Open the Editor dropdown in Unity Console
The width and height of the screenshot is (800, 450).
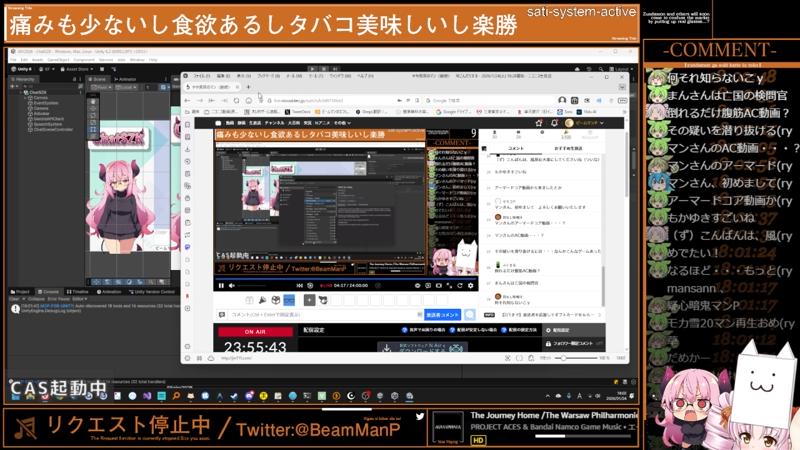click(80, 299)
